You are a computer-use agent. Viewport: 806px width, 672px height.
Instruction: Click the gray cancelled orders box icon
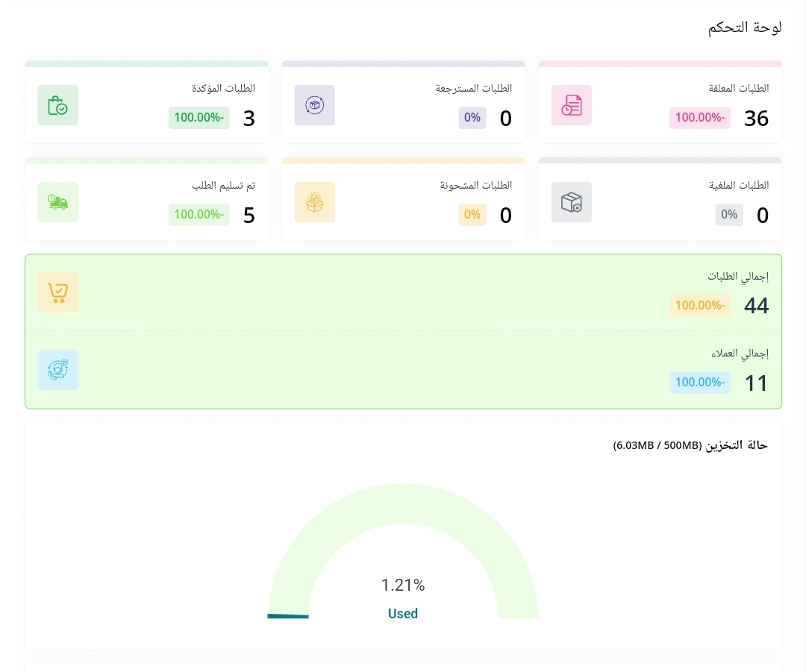[x=571, y=202]
